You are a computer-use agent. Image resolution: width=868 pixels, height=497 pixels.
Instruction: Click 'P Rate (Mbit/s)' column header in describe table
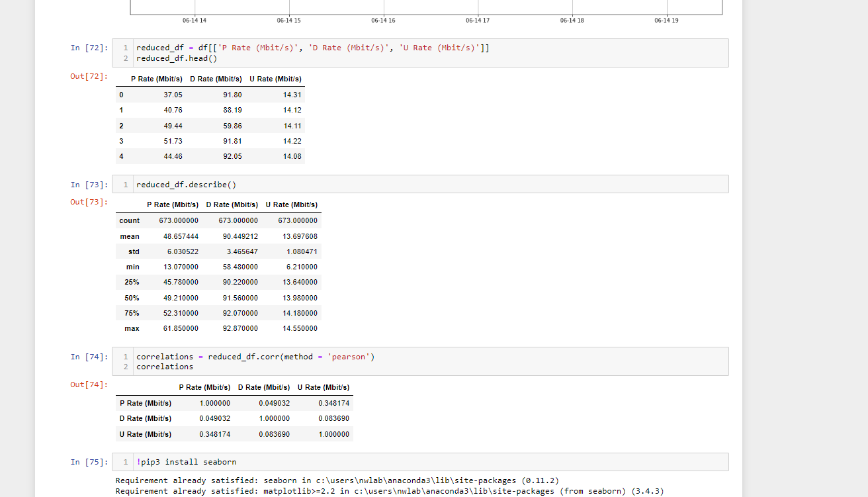pos(173,204)
